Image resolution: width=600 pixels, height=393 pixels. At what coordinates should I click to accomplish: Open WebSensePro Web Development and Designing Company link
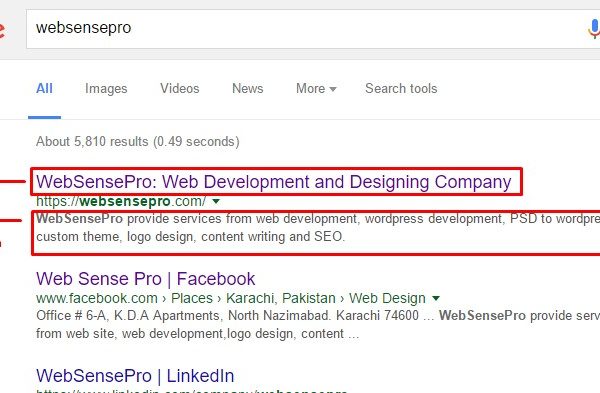274,182
